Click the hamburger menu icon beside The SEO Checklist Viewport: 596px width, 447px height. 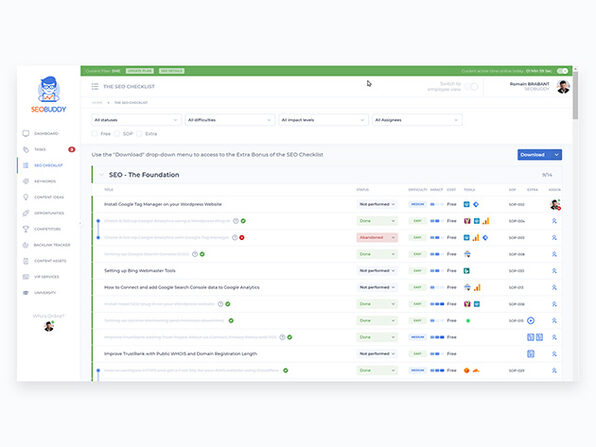point(95,87)
